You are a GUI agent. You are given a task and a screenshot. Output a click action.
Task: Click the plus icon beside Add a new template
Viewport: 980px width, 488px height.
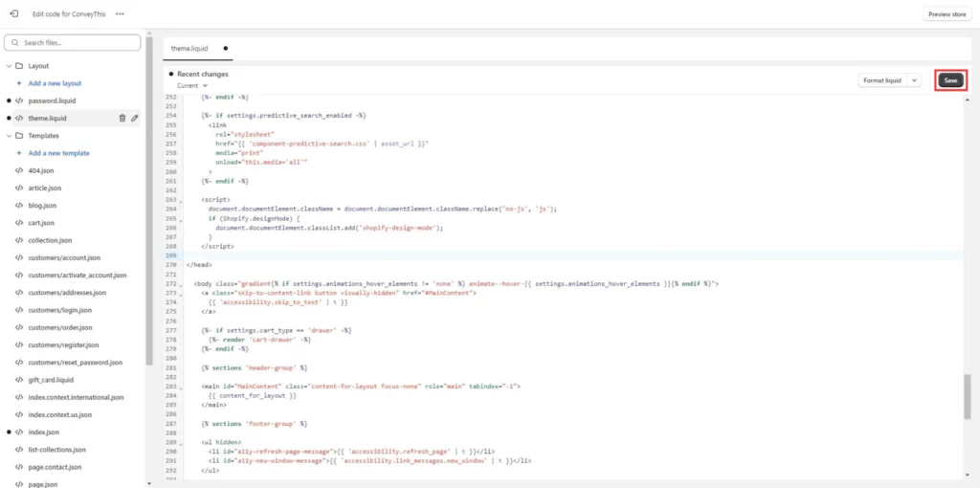(x=19, y=153)
